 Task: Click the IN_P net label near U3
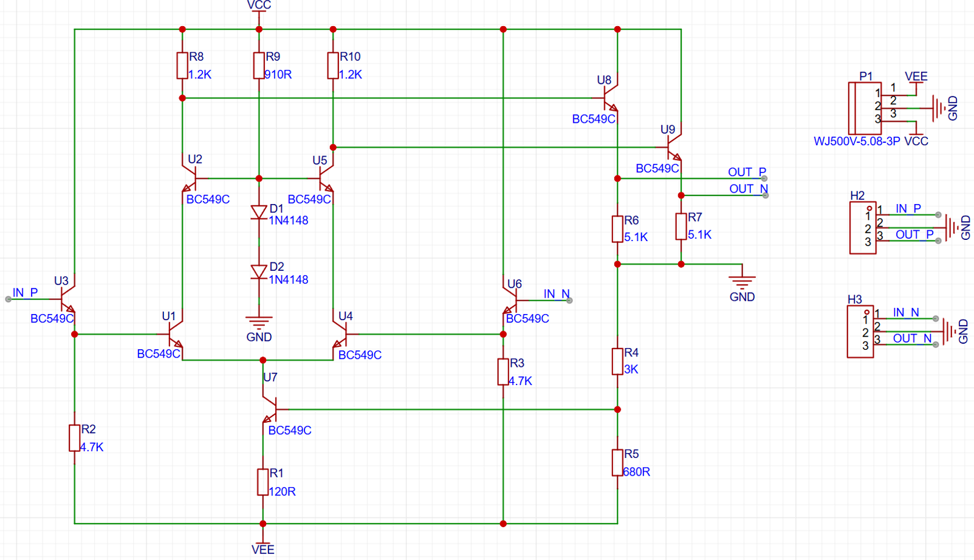point(25,293)
